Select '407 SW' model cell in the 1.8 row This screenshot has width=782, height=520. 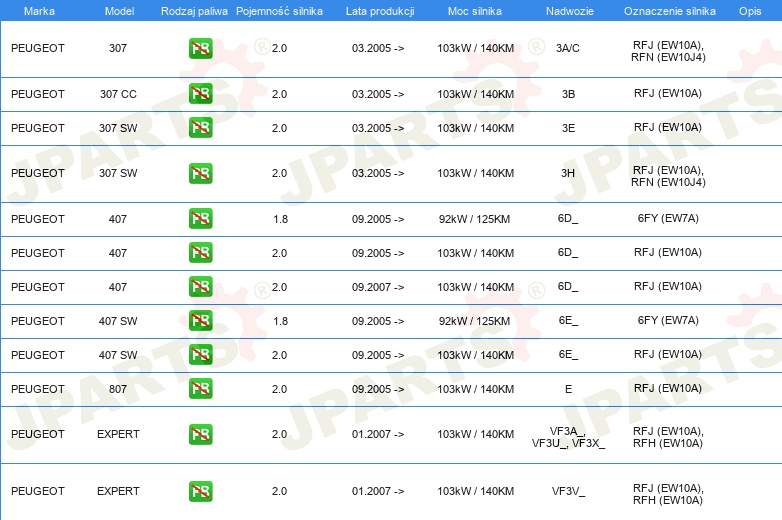coord(118,321)
